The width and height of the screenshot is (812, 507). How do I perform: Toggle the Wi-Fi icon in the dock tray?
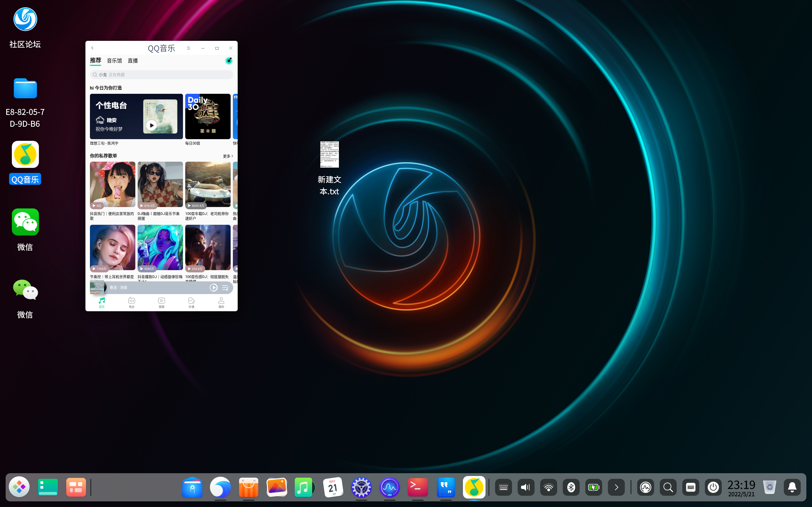coord(548,487)
